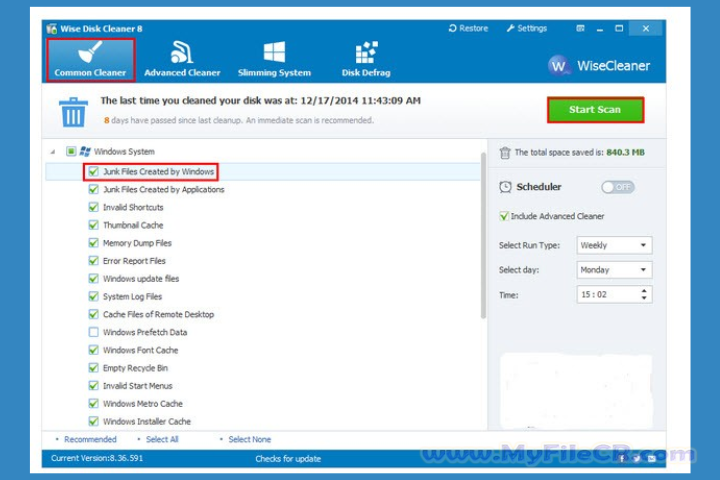Uncheck Windows update files
This screenshot has height=480, width=720.
(94, 279)
